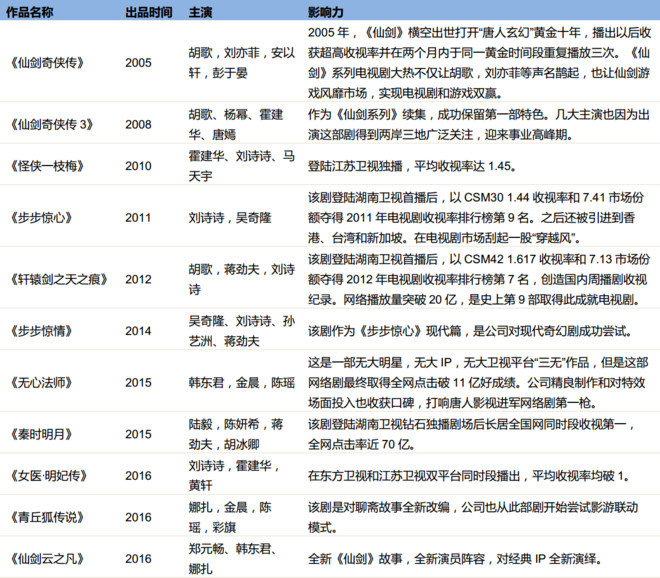Click the 出品时间 column header
Viewport: 660px width, 578px height.
coord(149,13)
